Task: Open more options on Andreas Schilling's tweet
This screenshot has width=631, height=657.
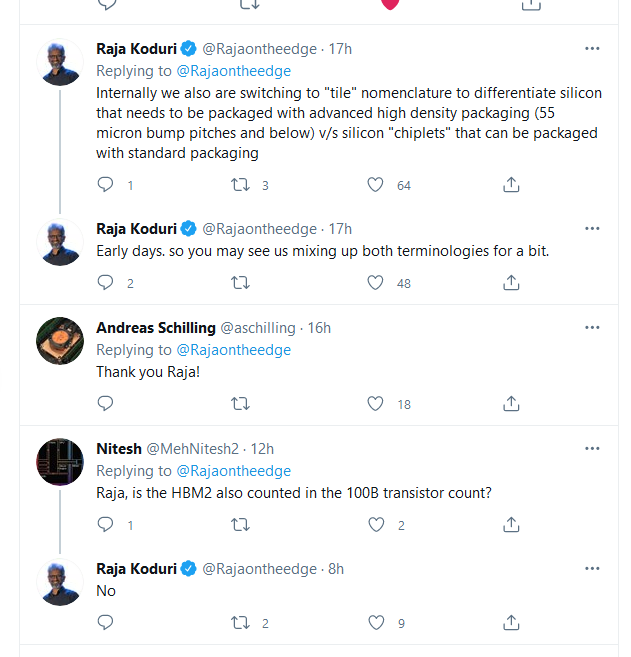Action: (x=593, y=328)
